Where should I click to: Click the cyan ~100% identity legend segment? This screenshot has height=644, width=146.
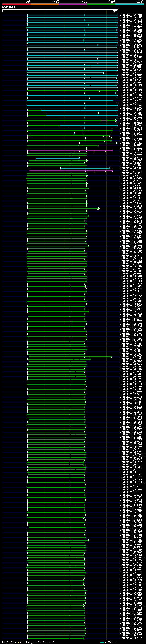[x=130, y=4]
